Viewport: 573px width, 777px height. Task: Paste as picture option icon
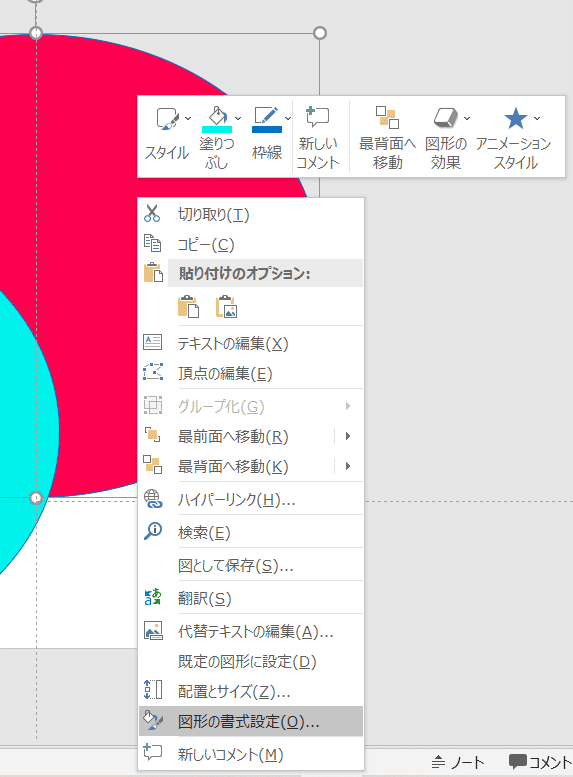pos(227,307)
